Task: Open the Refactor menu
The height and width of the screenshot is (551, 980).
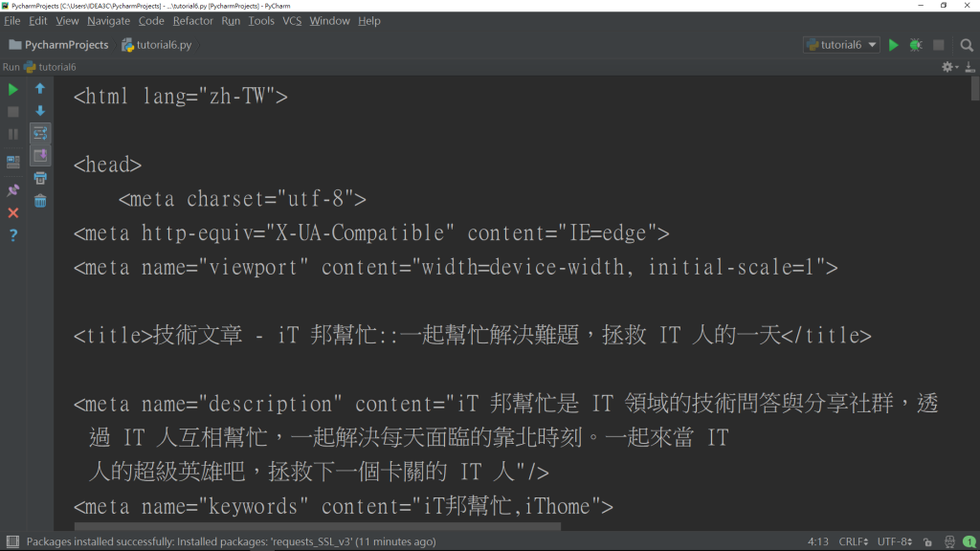Action: click(192, 21)
